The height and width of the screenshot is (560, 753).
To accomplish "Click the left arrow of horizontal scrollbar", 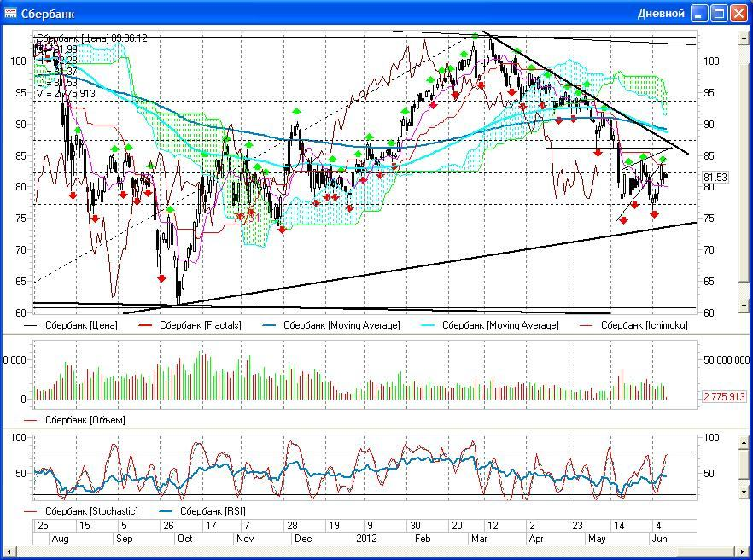I will point(9,551).
